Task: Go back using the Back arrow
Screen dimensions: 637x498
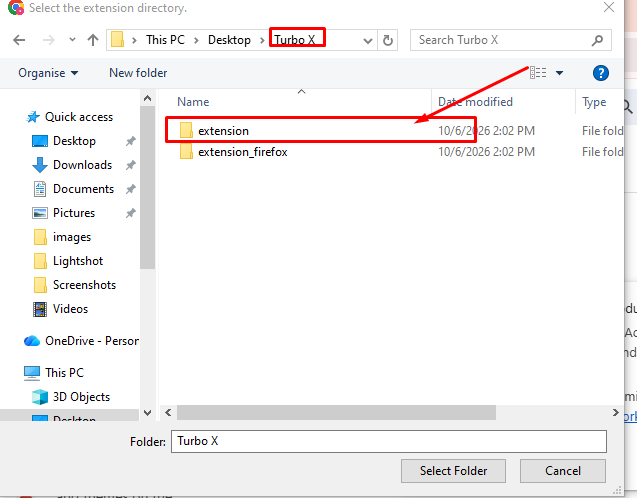Action: click(x=19, y=40)
